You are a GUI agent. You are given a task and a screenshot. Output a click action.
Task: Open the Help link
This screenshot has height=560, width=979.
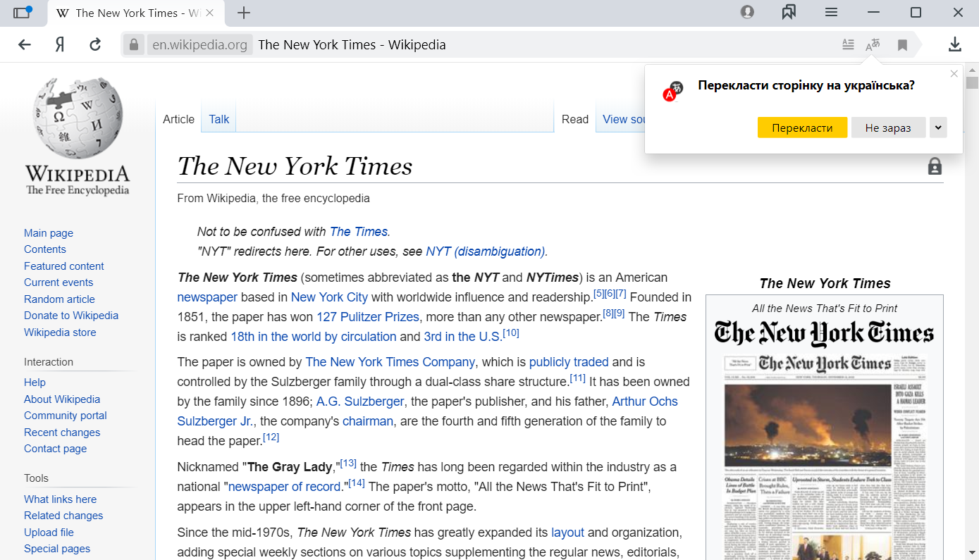point(35,382)
